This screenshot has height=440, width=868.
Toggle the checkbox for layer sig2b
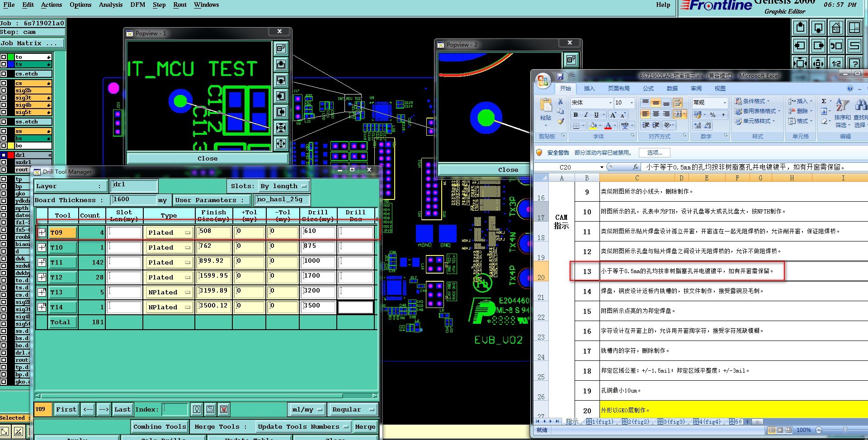[4, 90]
